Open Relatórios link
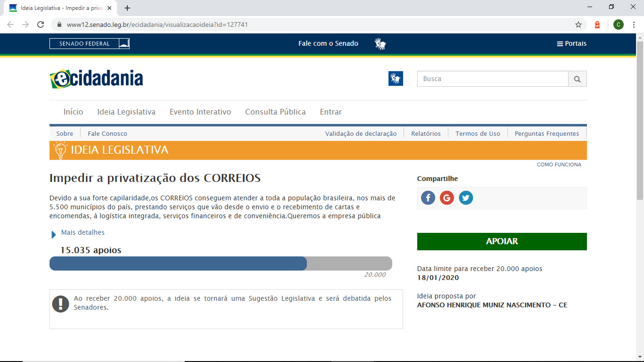This screenshot has width=644, height=362. click(426, 133)
